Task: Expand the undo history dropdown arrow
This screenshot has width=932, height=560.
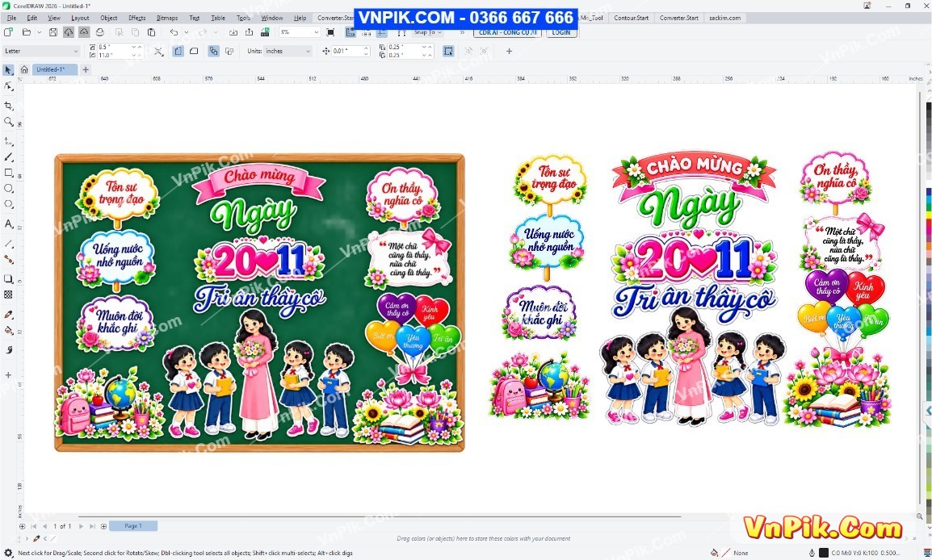Action: click(187, 32)
